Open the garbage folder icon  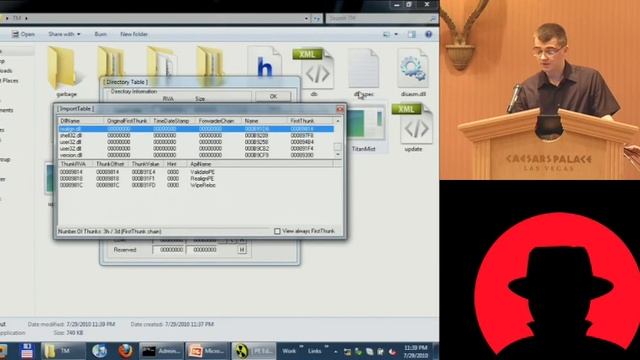(x=62, y=67)
